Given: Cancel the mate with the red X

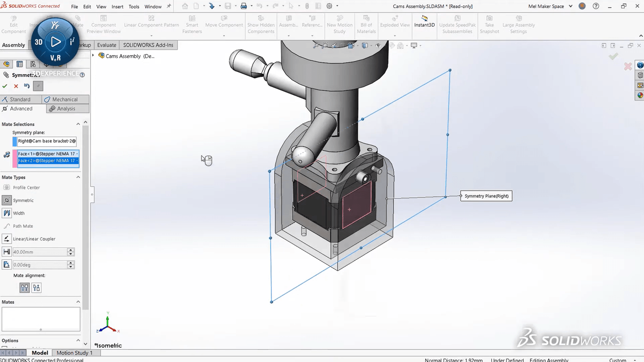Looking at the screenshot, I should tap(16, 86).
